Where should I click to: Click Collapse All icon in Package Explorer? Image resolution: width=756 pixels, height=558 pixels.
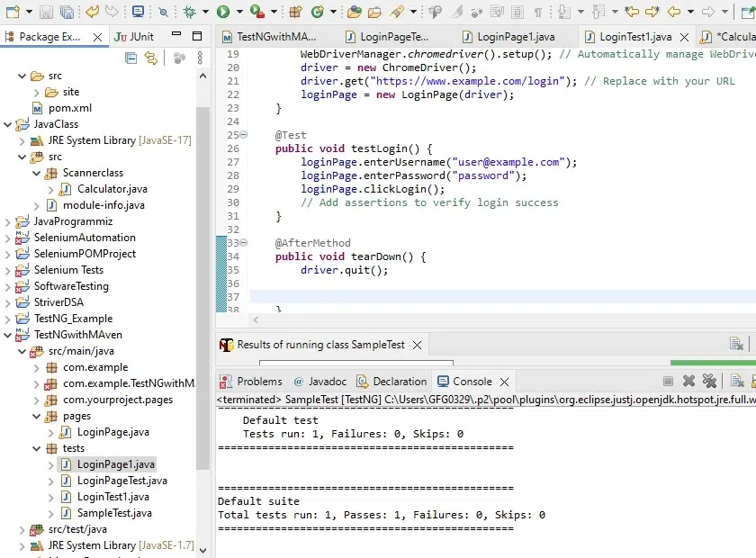point(131,58)
